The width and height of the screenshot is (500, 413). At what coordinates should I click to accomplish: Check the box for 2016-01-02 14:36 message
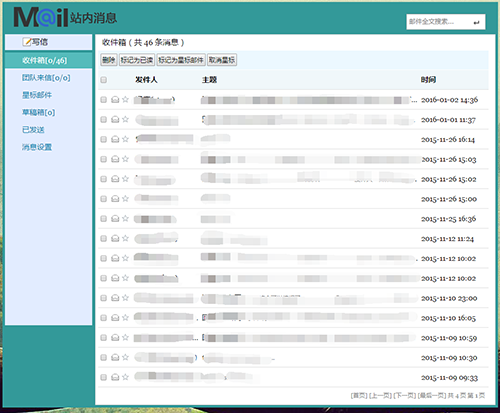(x=104, y=100)
